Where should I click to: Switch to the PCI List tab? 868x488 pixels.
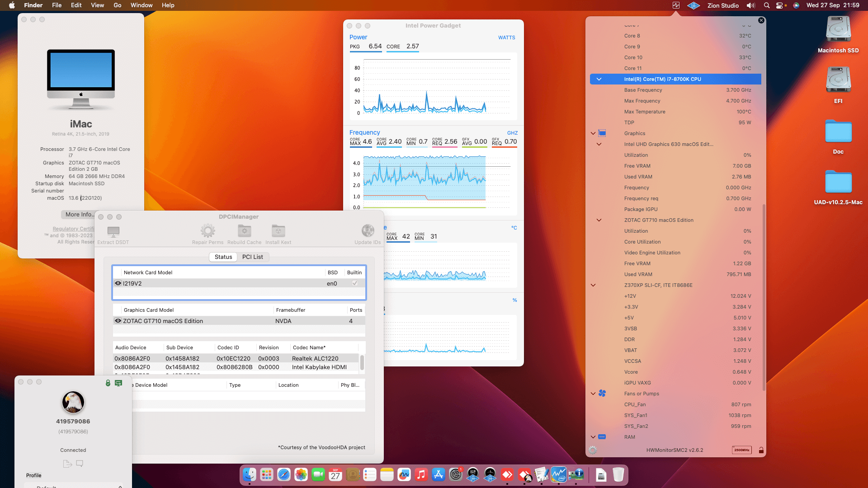tap(252, 257)
